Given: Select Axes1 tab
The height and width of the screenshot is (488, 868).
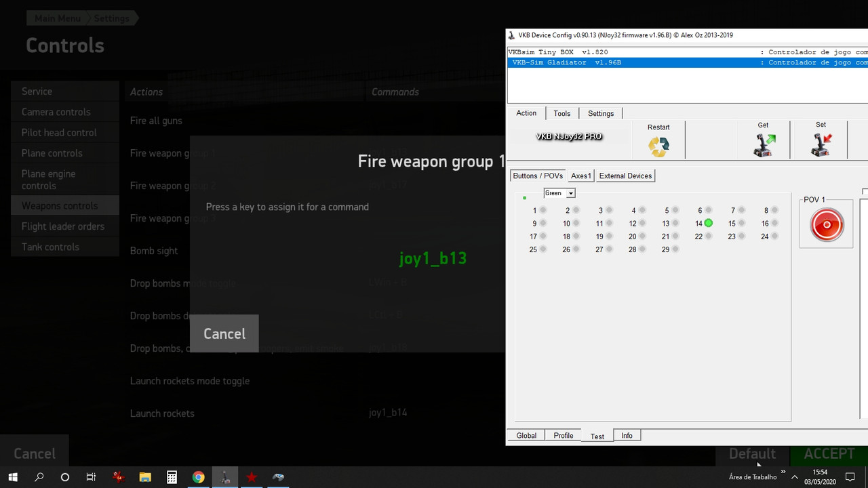Looking at the screenshot, I should click(x=581, y=176).
